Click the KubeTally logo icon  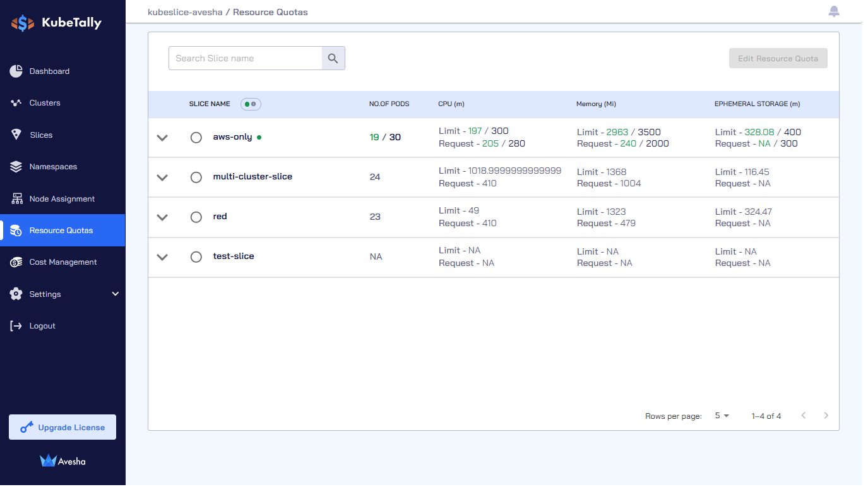tap(23, 23)
